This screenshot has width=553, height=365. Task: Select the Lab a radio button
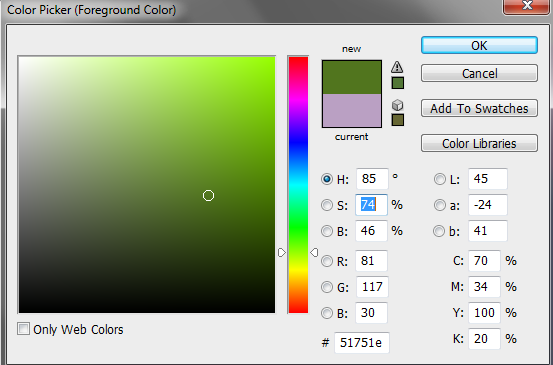click(x=439, y=205)
